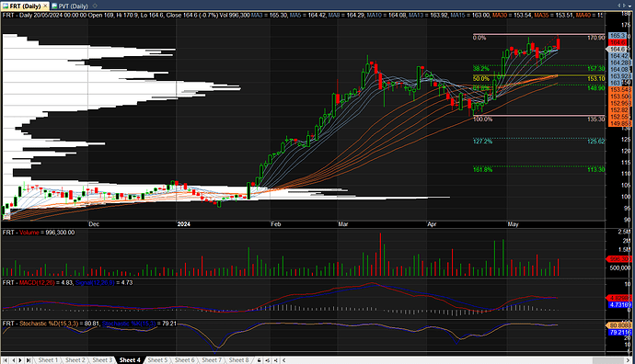Click the blue 79.21 Stochastic value tag
This screenshot has height=364, width=635.
click(620, 333)
